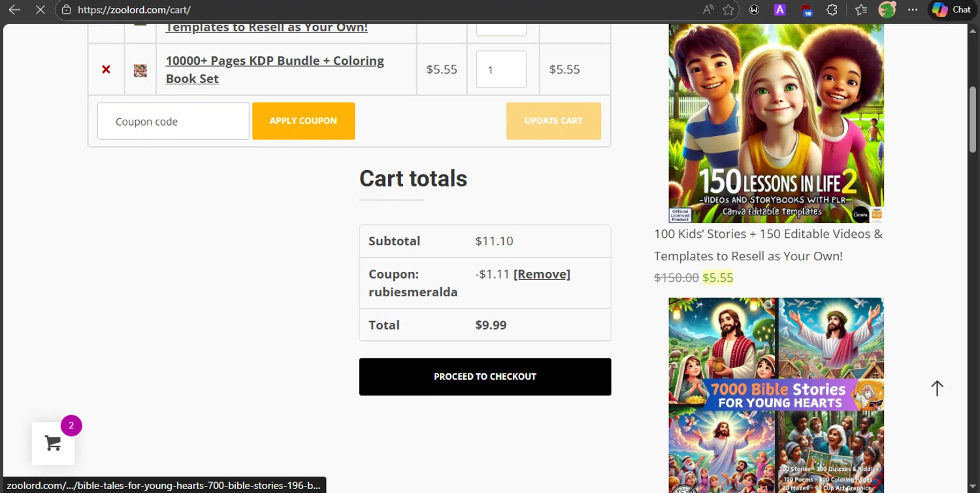
Task: Click the $5.55 price cell of KDP Bundle
Action: [x=442, y=69]
